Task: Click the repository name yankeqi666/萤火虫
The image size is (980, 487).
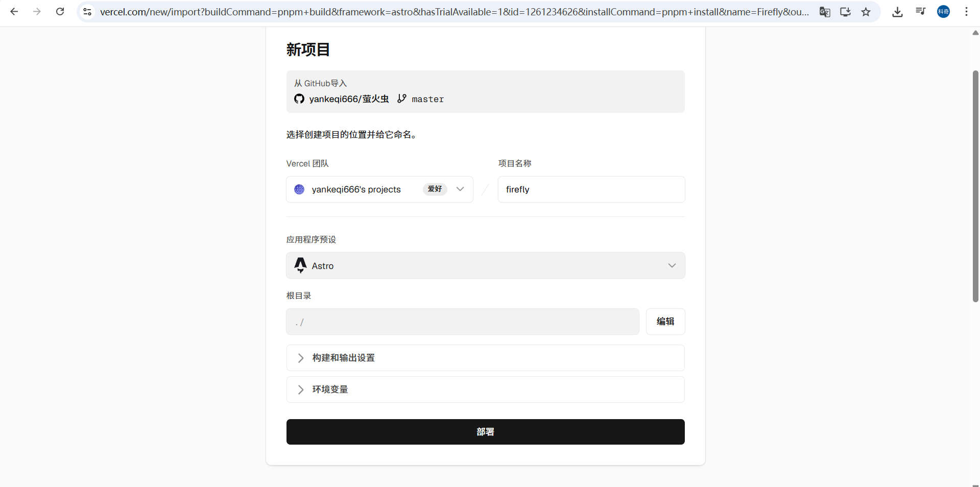Action: [x=349, y=99]
